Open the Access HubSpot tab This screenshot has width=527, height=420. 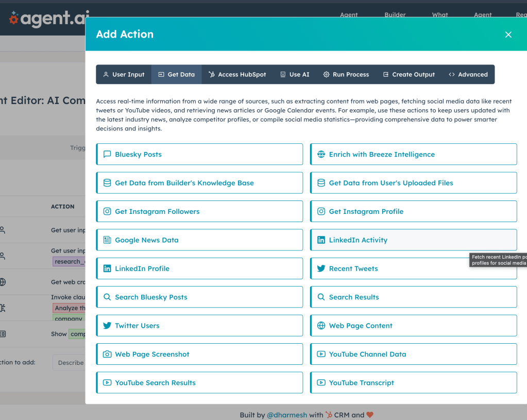237,74
